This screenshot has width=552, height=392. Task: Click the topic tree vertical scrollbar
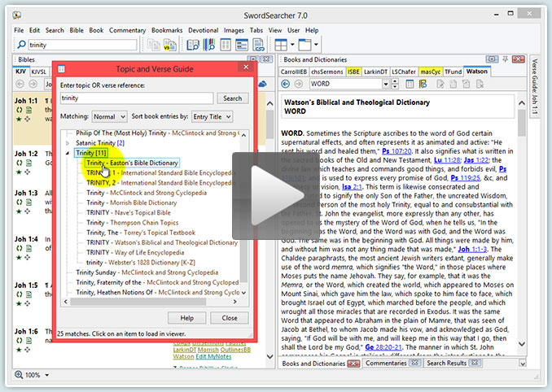click(x=243, y=213)
